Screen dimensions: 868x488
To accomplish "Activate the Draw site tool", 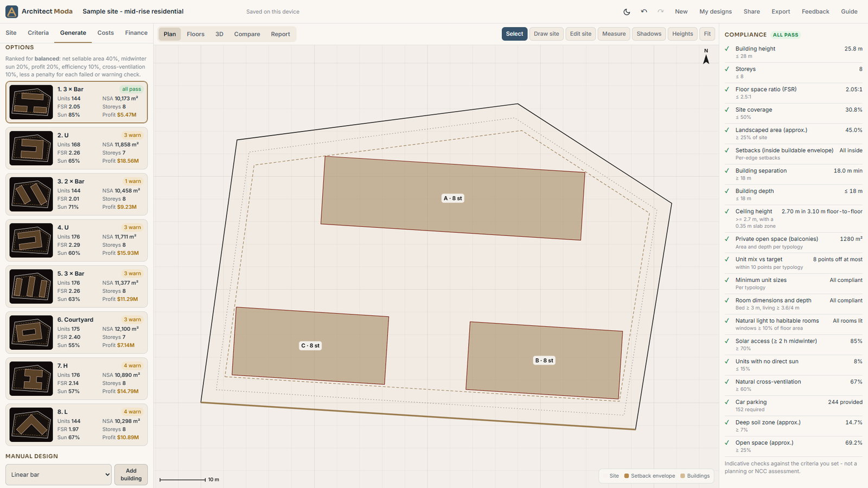I will pyautogui.click(x=546, y=34).
